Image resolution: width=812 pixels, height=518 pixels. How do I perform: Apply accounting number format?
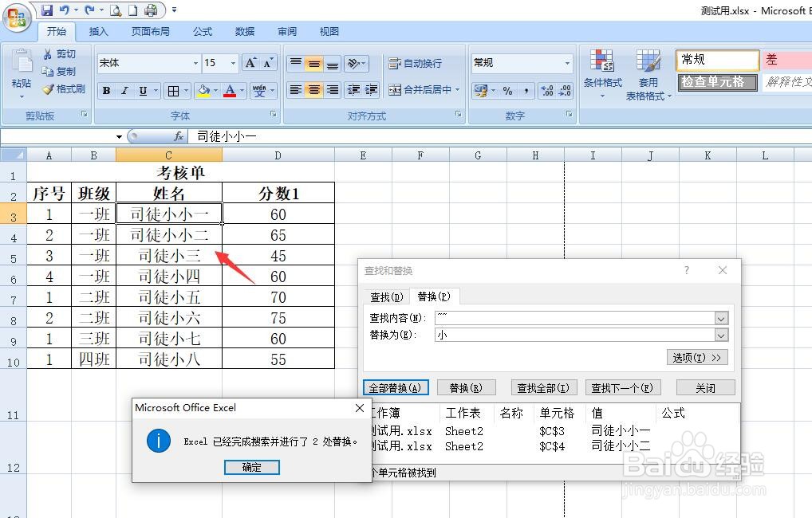pyautogui.click(x=480, y=91)
